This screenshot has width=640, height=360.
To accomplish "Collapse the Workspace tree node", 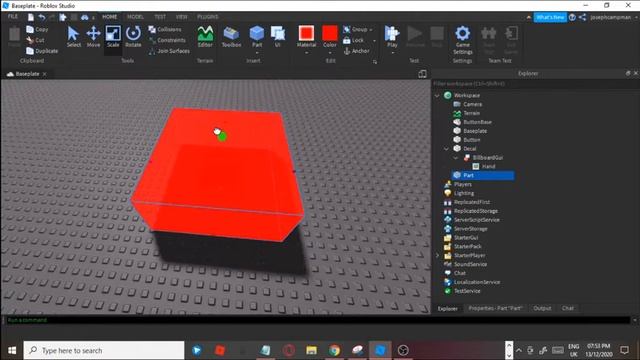I will pos(437,96).
